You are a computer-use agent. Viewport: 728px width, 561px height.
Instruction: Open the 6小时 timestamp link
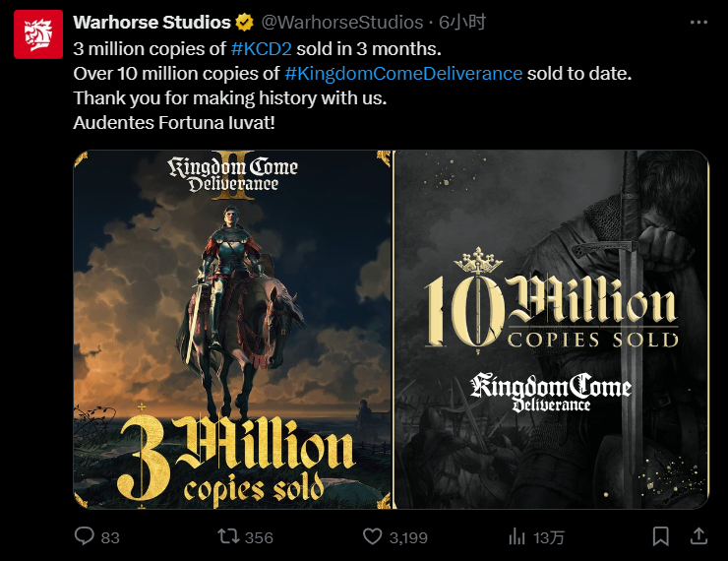462,23
